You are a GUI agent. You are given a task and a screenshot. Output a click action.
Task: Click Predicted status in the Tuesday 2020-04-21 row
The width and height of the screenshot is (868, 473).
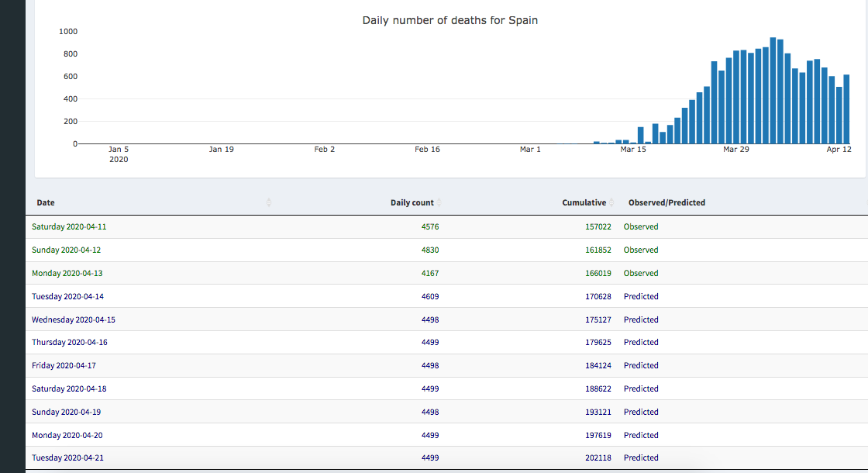click(x=641, y=458)
